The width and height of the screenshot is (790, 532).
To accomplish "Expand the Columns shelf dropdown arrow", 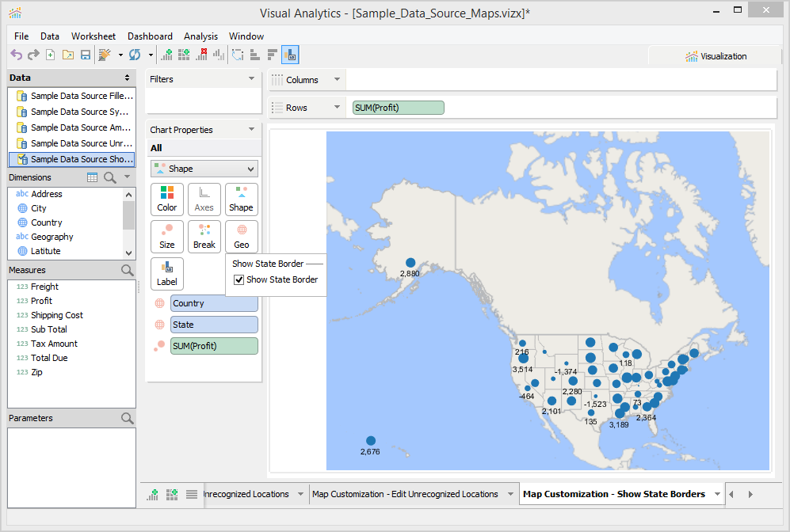I will coord(337,80).
